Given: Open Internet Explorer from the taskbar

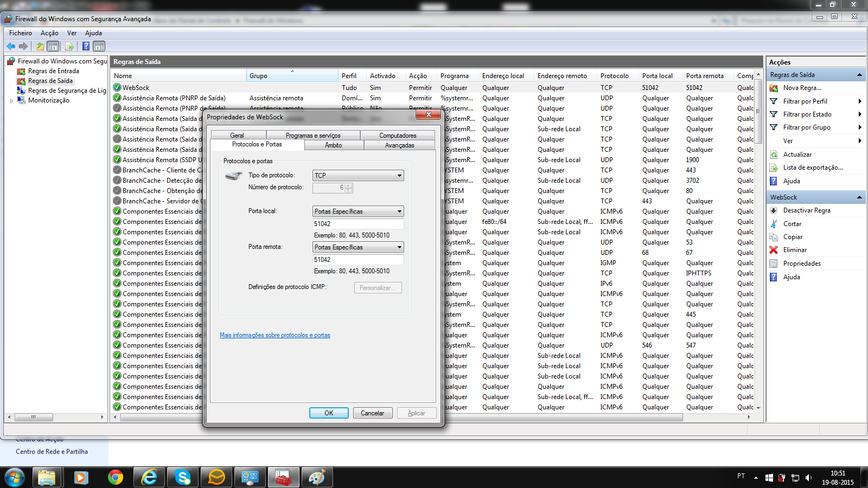Looking at the screenshot, I should pyautogui.click(x=149, y=477).
